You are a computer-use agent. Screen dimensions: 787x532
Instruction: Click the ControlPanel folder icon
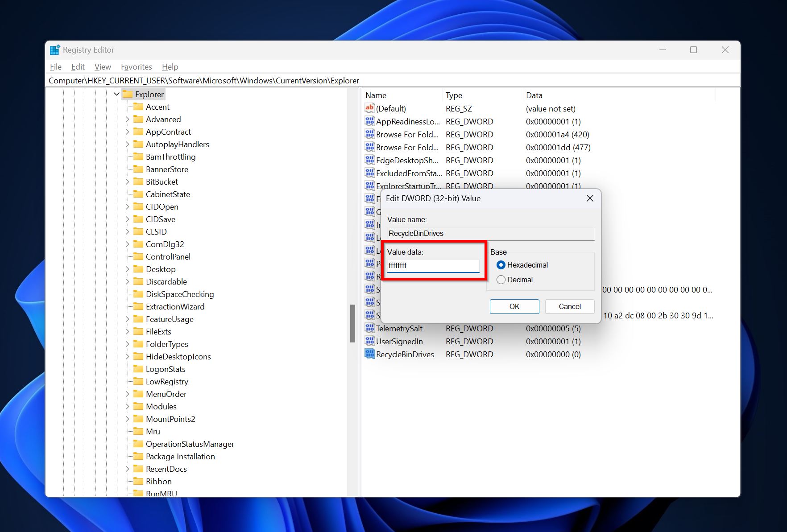pyautogui.click(x=138, y=256)
